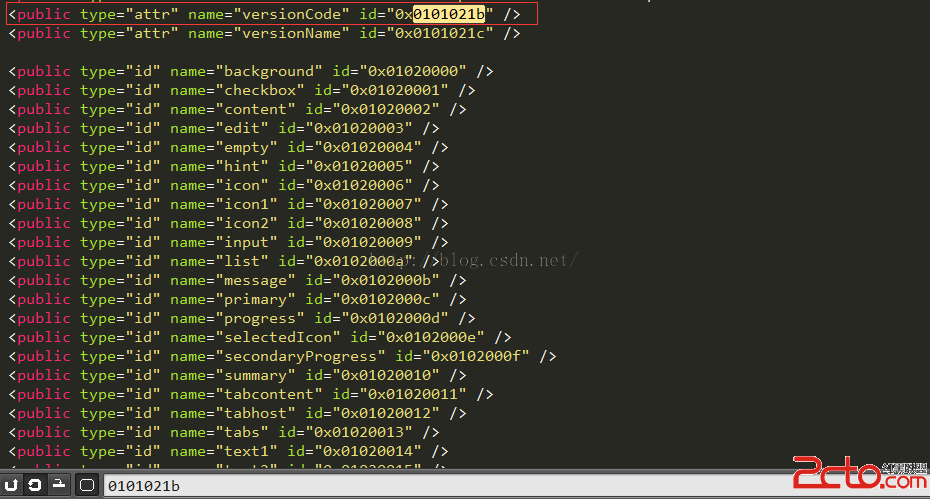Click the name "text1" entry
930x499 pixels.
point(246,451)
